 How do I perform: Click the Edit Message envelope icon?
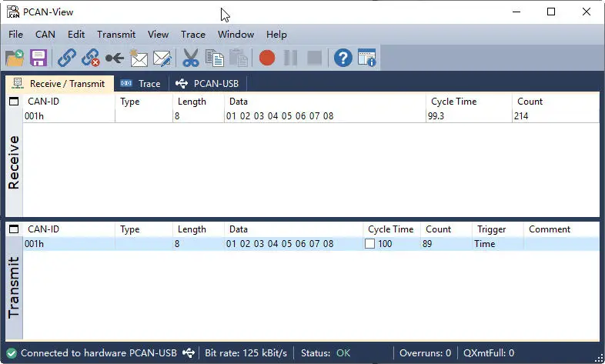[x=162, y=58]
